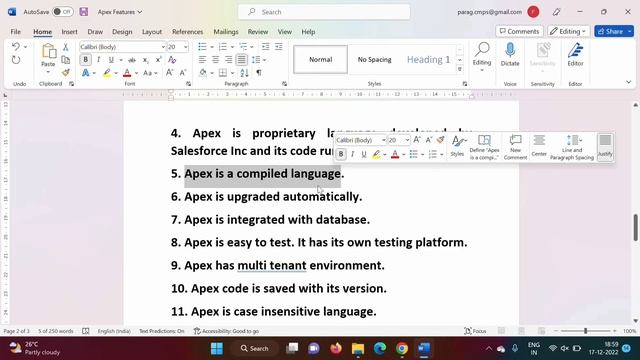The height and width of the screenshot is (360, 640).
Task: Toggle Strikethrough formatting in ribbon
Action: [132, 60]
